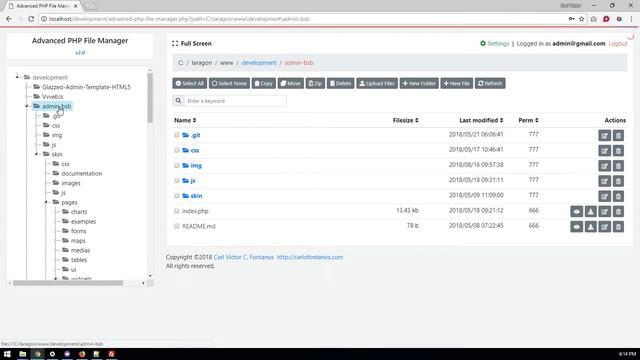640x360 pixels.
Task: Sort the list by Perm column
Action: [528, 120]
